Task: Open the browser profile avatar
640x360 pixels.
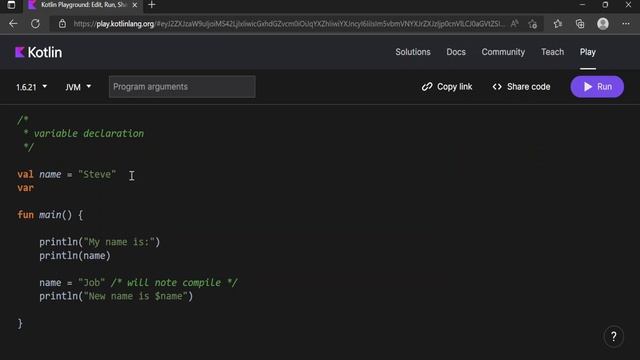Action: coord(603,24)
